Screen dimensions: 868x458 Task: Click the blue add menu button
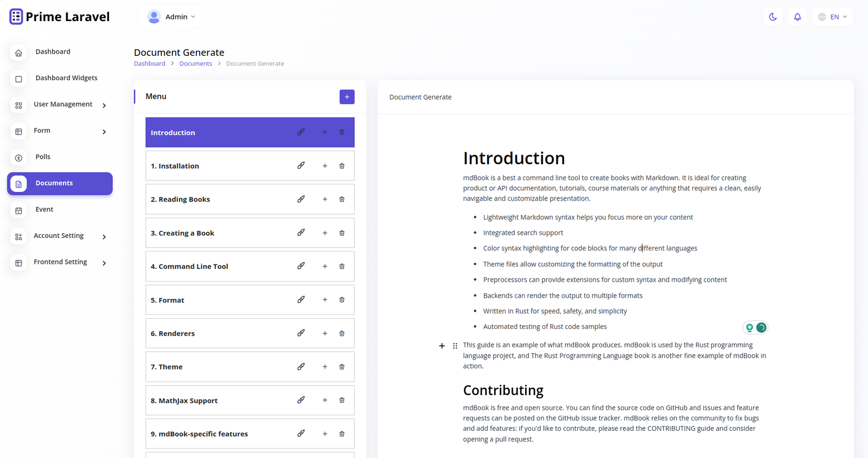(347, 97)
